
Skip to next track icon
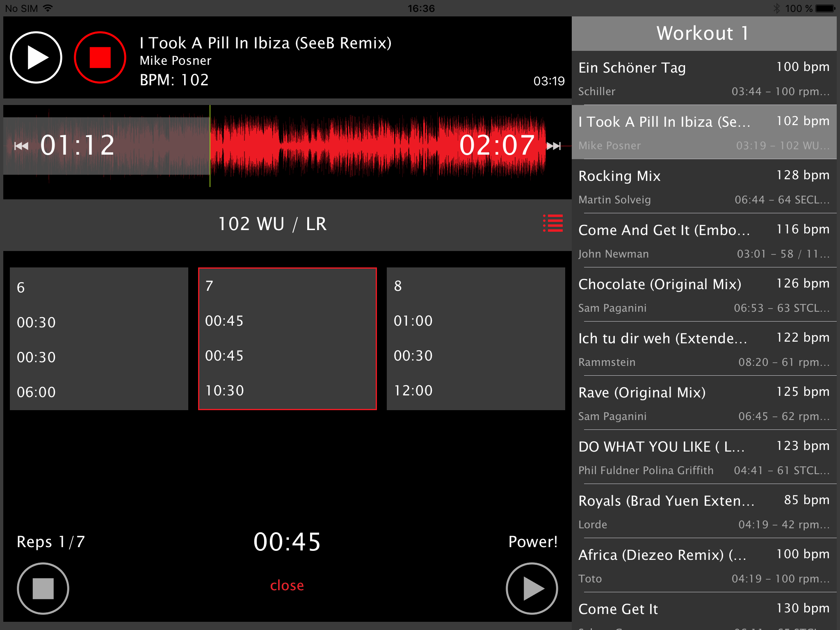[x=554, y=146]
